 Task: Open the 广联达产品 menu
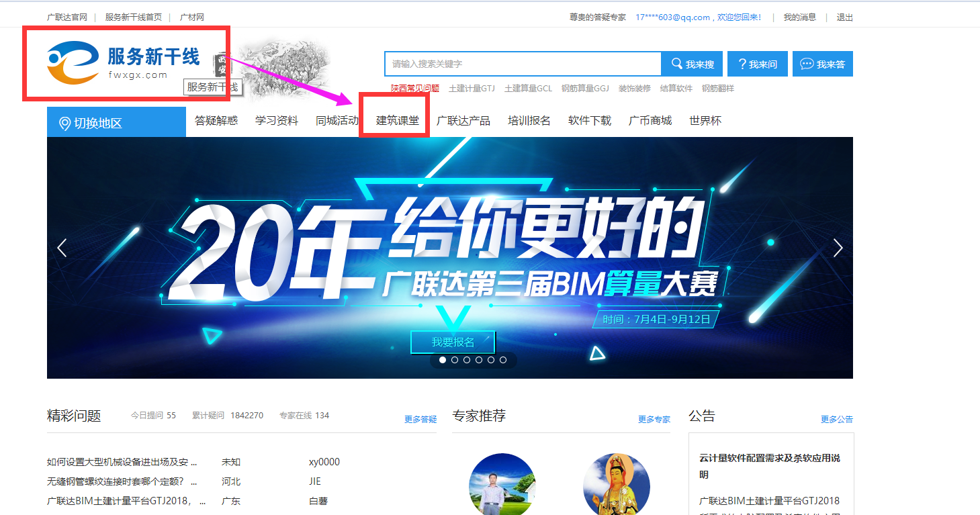coord(463,121)
